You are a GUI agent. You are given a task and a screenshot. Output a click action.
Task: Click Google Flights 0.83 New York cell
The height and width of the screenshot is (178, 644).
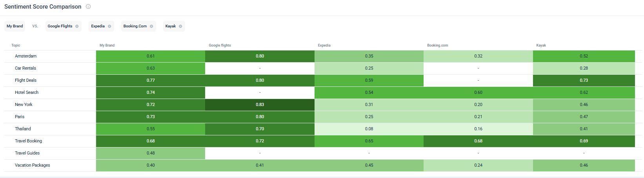(260, 104)
